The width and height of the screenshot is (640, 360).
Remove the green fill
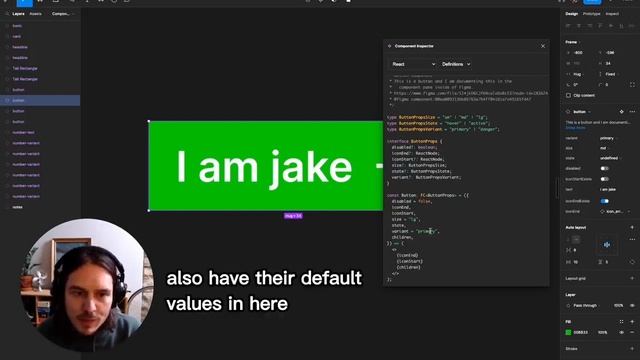click(632, 333)
